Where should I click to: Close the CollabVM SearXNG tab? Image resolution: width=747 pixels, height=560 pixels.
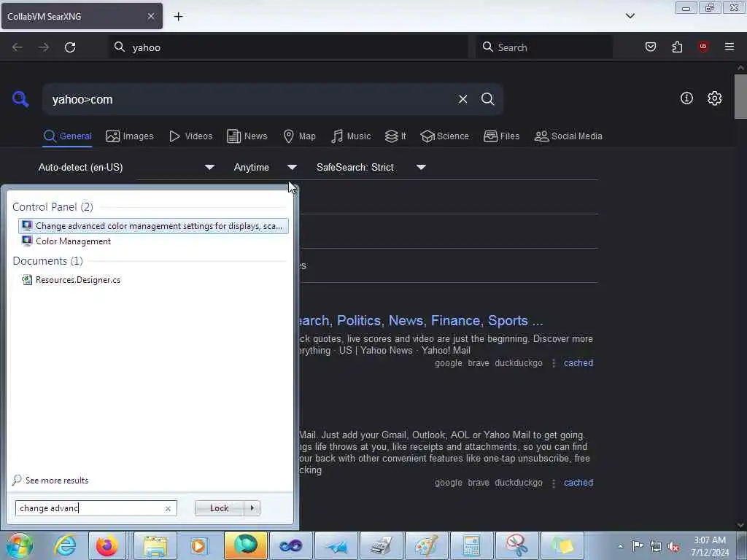[150, 16]
